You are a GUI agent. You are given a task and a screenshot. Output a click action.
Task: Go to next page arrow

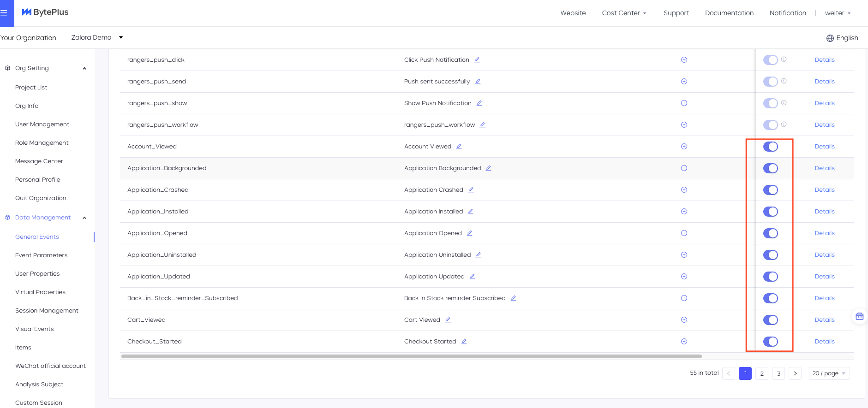coord(795,373)
